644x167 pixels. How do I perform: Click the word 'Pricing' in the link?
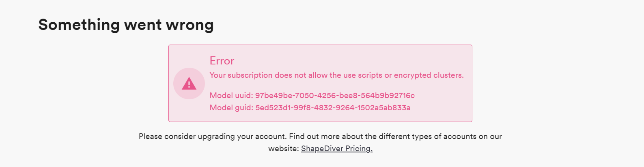point(359,148)
